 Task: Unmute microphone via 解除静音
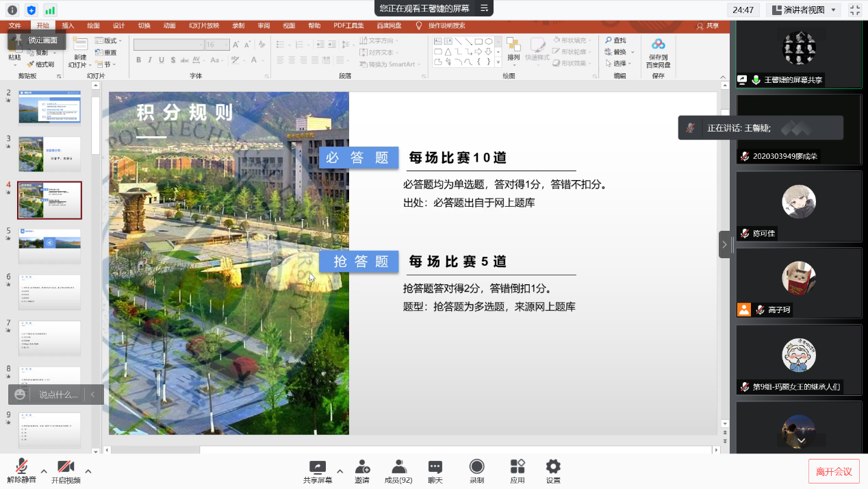(22, 471)
